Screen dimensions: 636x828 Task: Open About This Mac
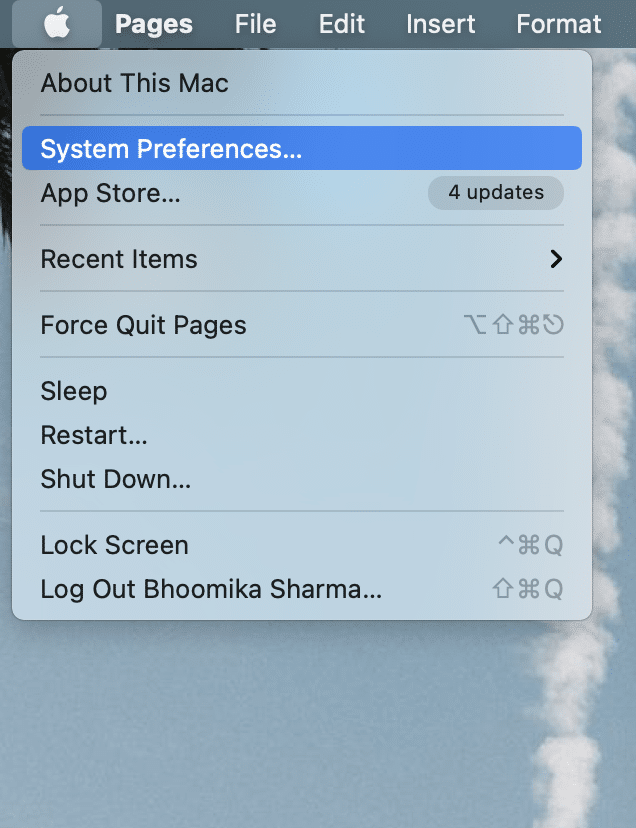click(134, 84)
